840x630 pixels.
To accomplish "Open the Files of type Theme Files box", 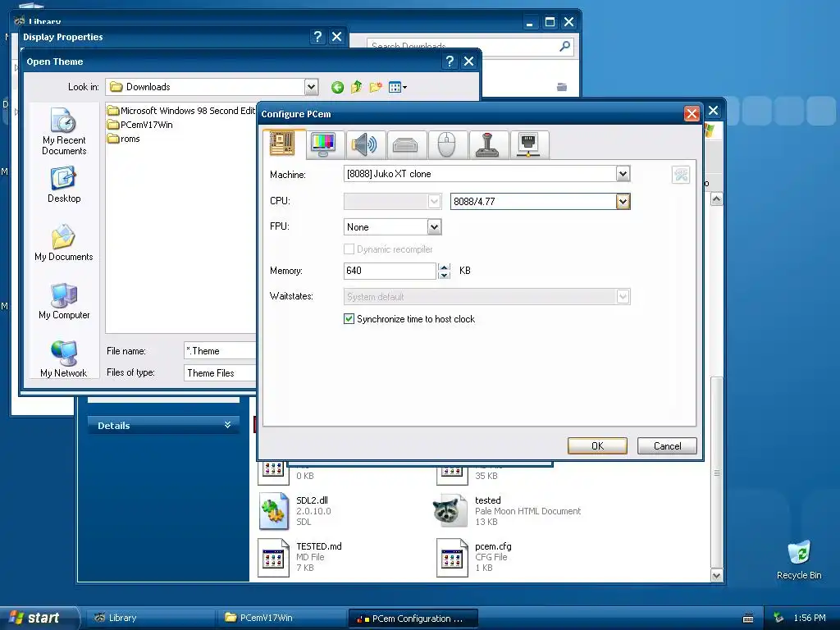I will point(220,373).
